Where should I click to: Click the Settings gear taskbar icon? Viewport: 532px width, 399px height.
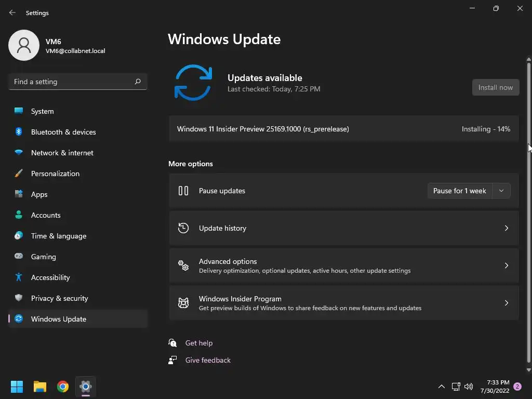[86, 387]
